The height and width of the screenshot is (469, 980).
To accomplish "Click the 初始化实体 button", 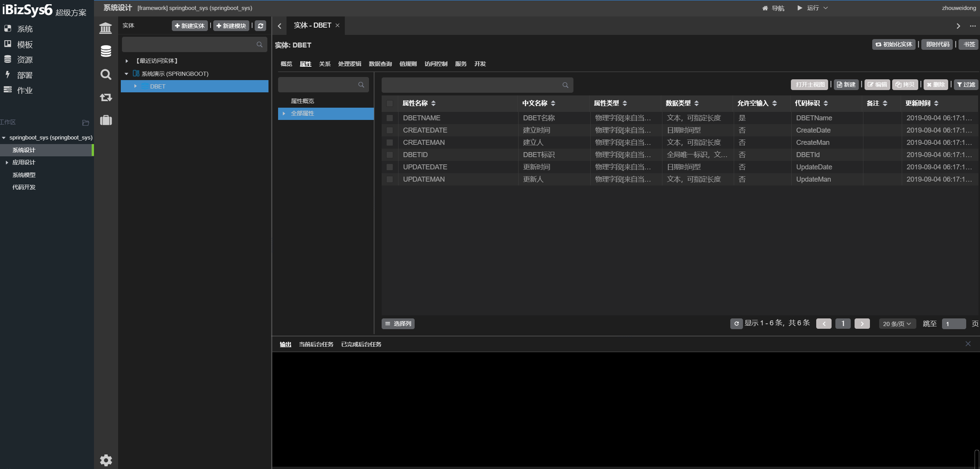I will 893,44.
